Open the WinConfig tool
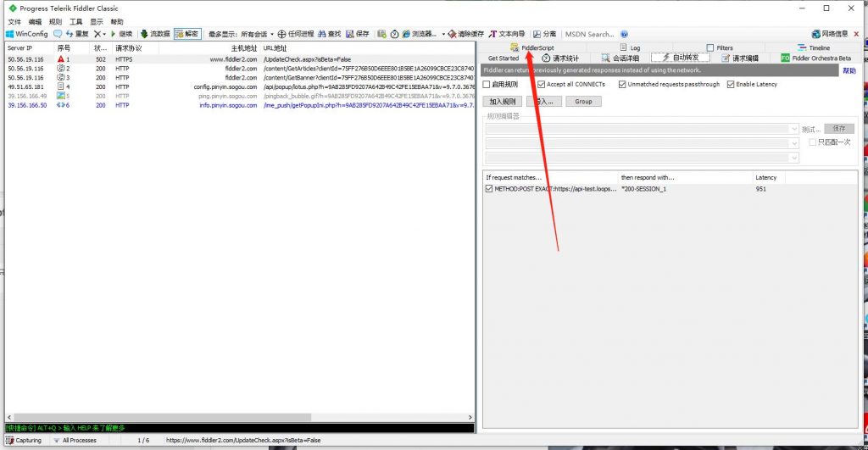This screenshot has height=450, width=868. tap(26, 34)
